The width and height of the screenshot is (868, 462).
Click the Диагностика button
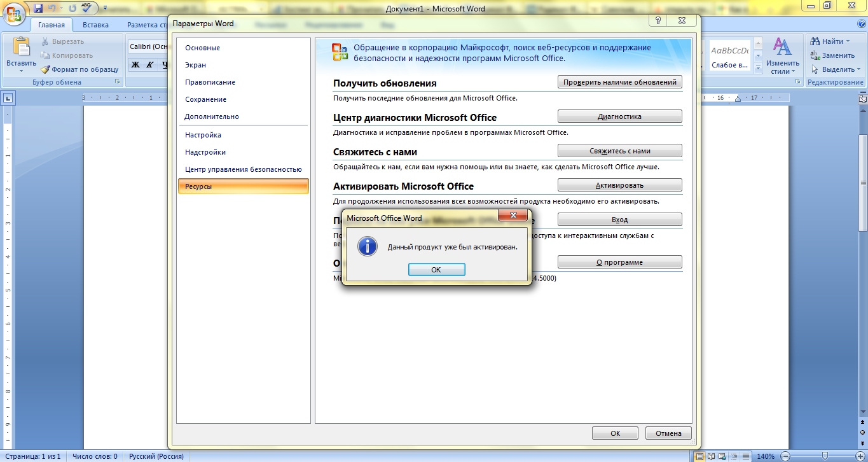click(620, 116)
